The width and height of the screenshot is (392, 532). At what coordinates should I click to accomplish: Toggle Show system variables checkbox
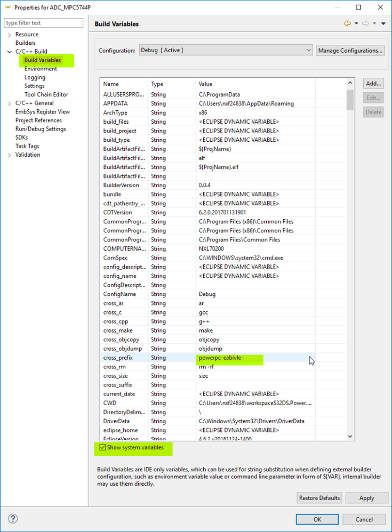coord(102,447)
